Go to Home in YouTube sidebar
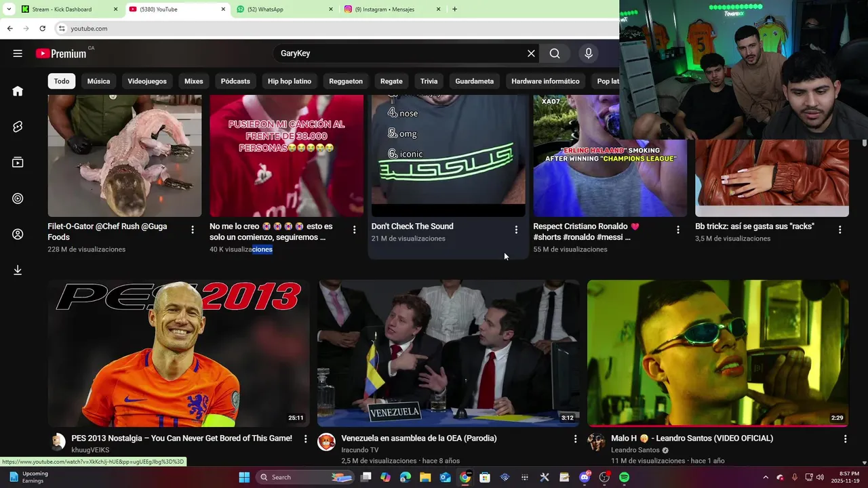Screen dimensions: 868x488 click(18, 91)
